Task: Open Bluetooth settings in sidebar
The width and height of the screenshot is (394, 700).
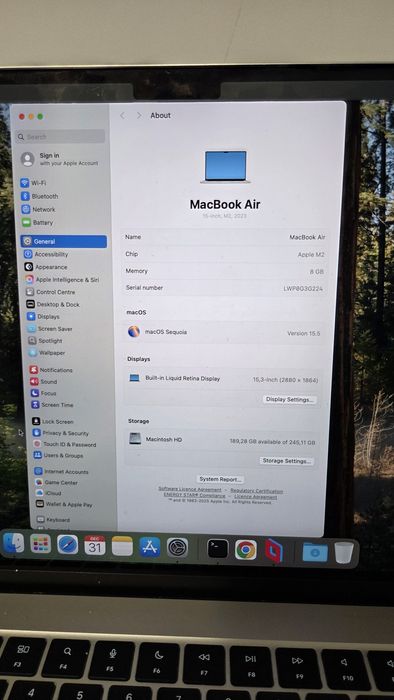Action: click(40, 196)
